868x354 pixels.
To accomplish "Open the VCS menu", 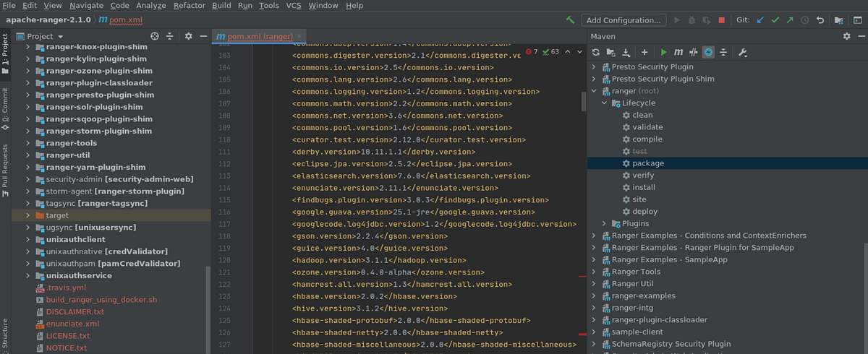I will 294,5.
